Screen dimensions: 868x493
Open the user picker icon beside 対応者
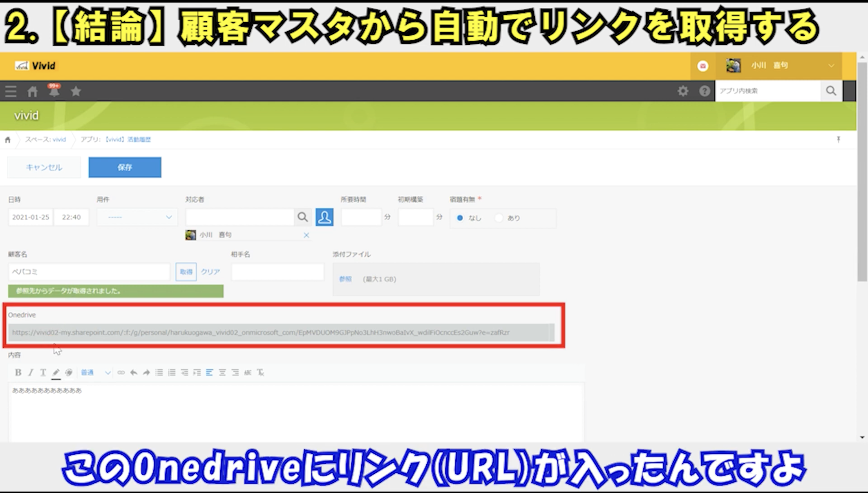[324, 217]
